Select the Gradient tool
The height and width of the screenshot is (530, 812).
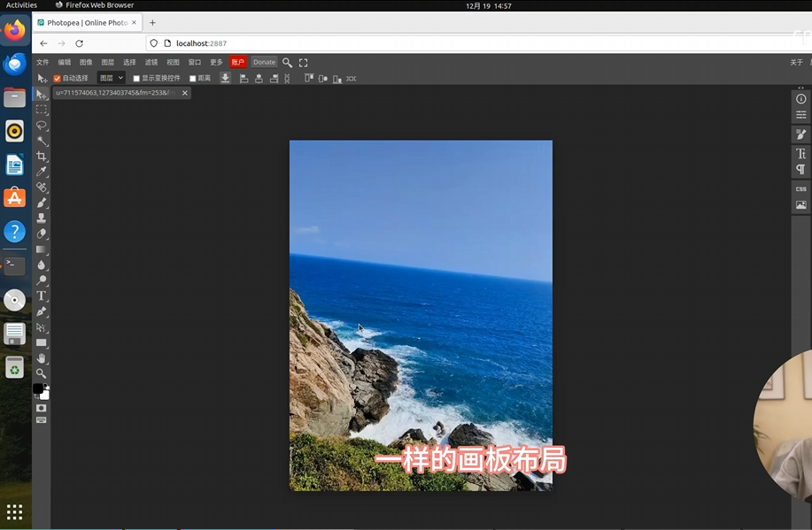point(42,250)
